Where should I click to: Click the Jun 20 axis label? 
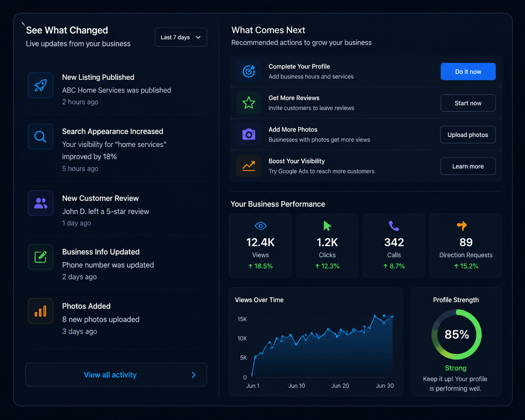(x=340, y=386)
